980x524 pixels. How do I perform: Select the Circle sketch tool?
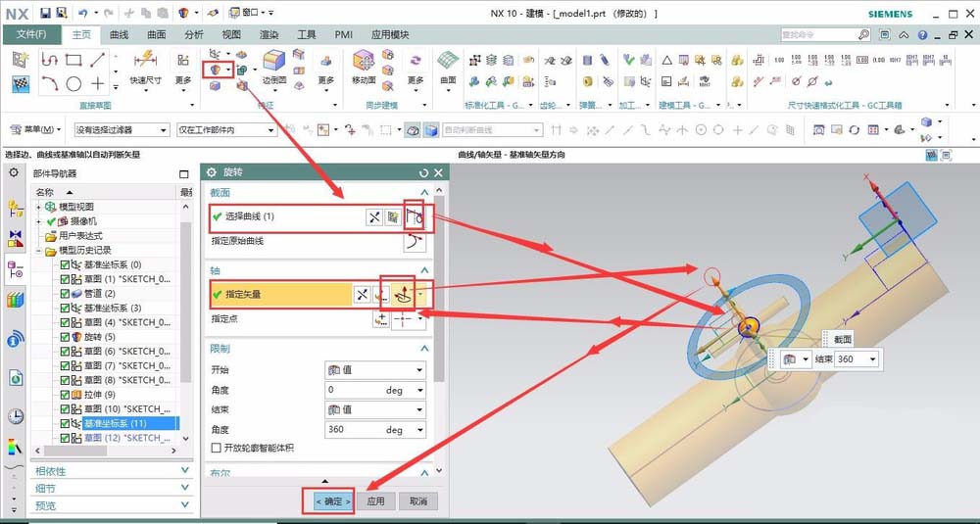[73, 83]
